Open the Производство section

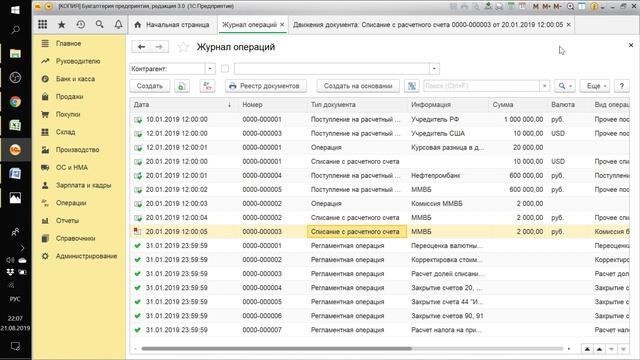pyautogui.click(x=79, y=150)
